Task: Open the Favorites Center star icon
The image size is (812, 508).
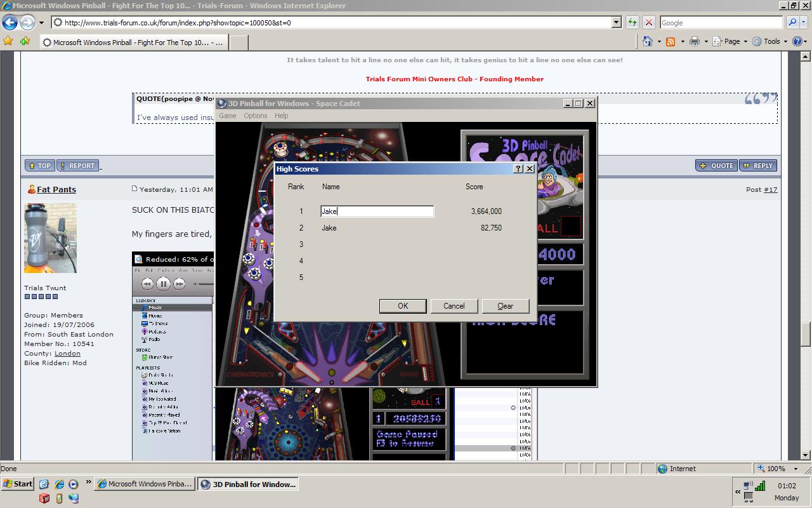Action: (x=8, y=41)
